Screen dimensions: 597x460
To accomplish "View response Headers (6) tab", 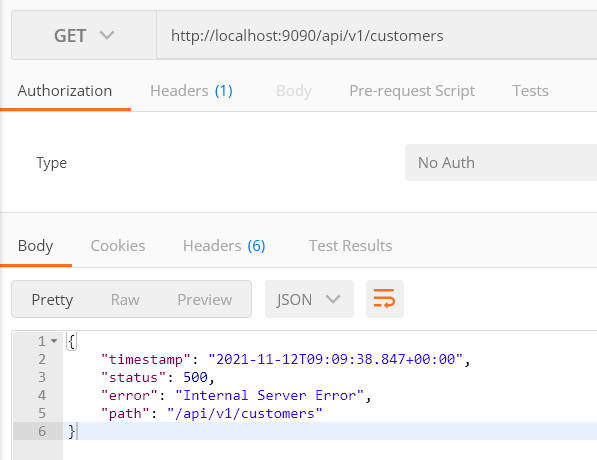I will (x=224, y=246).
